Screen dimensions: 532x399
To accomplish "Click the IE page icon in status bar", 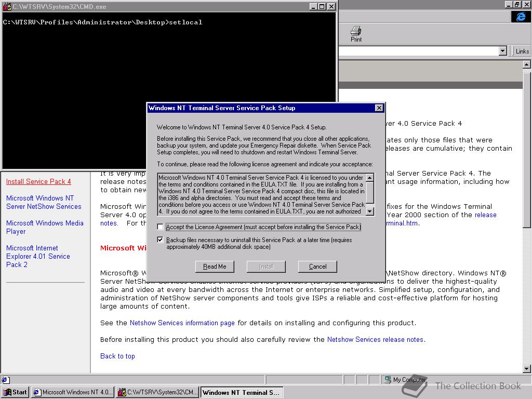I will (x=5, y=380).
